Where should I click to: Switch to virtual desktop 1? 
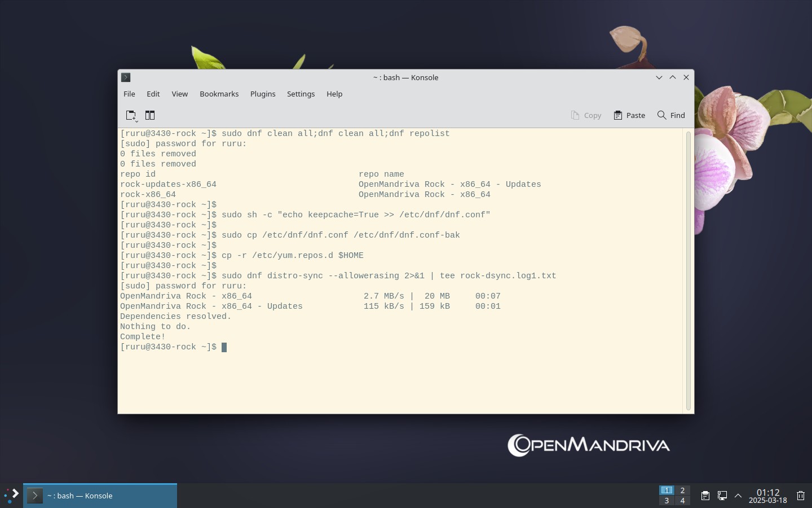click(667, 490)
